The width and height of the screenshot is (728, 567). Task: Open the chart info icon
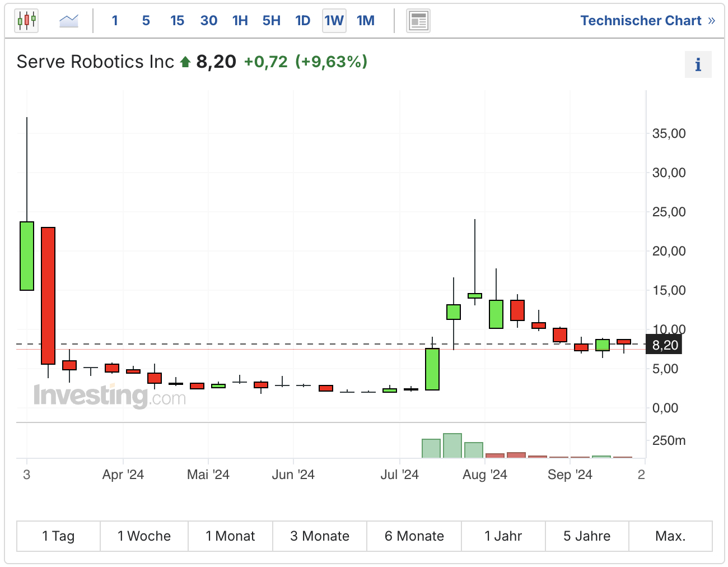coord(698,64)
